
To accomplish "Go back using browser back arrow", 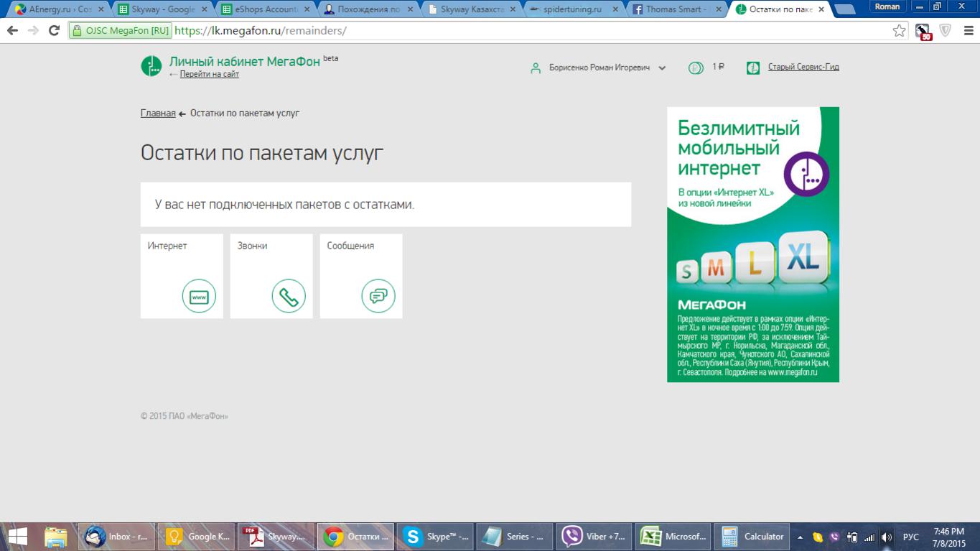I will click(12, 31).
